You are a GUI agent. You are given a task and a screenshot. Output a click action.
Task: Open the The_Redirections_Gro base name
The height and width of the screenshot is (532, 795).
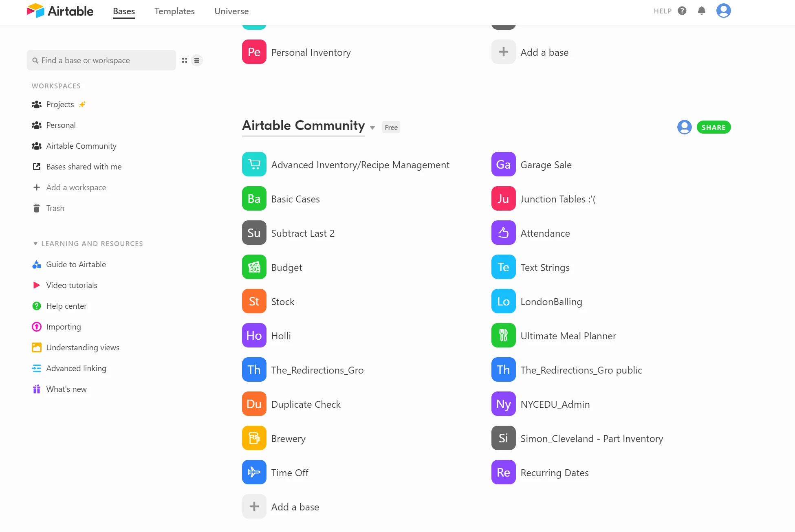coord(317,370)
